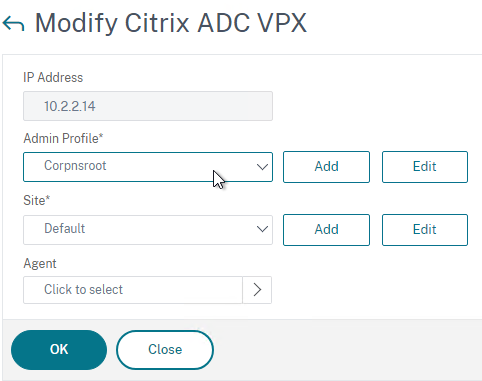Edit the selected Site
Image resolution: width=482 pixels, height=381 pixels.
click(x=425, y=230)
